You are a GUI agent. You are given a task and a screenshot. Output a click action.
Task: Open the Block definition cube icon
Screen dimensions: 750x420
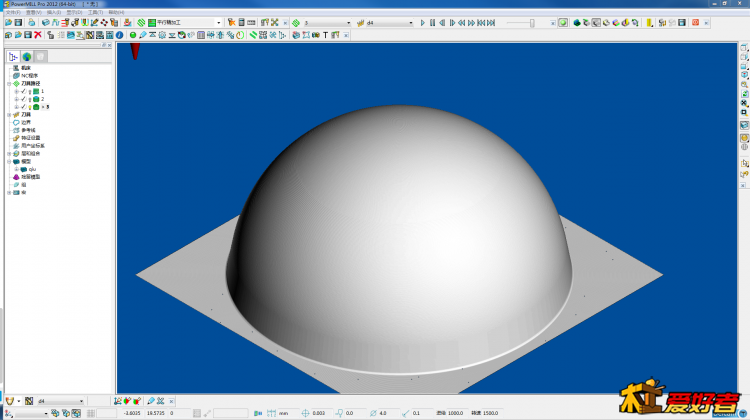[45, 22]
